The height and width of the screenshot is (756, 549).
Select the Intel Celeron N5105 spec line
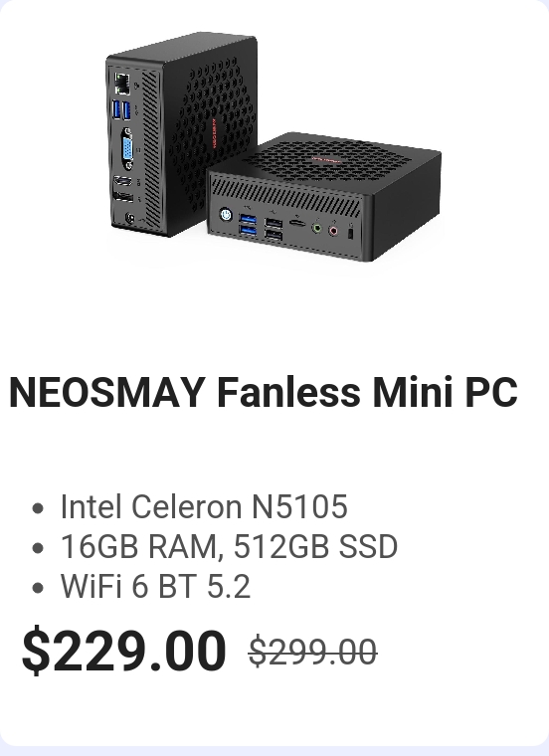[x=204, y=506]
